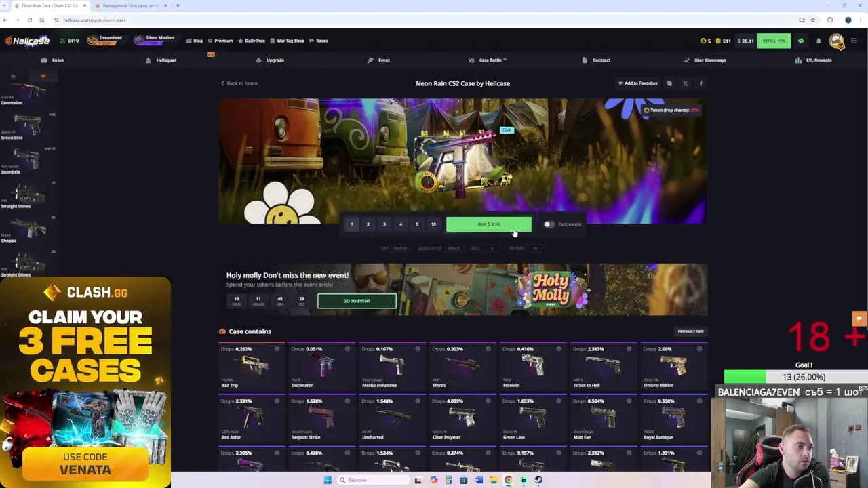Screen dimensions: 868x488
Task: Click info icon on Mecha Industries card
Action: coord(418,349)
